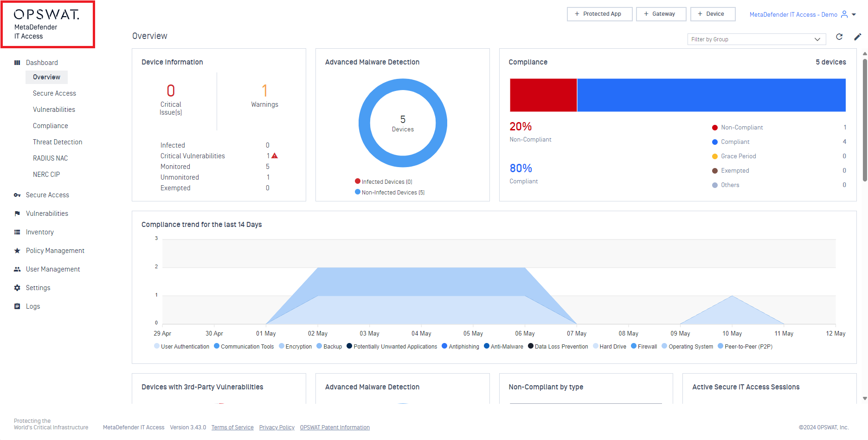Click the OPSWAT MetaDefender logo

point(47,24)
